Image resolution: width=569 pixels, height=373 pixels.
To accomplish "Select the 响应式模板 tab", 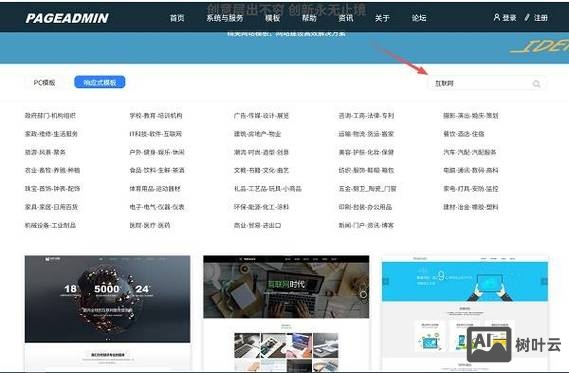I will coord(100,82).
